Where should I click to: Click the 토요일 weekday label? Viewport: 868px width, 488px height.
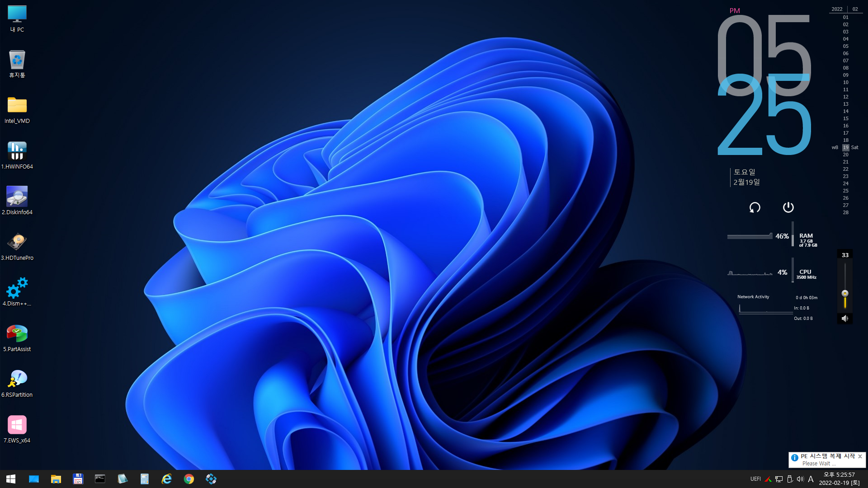tap(745, 172)
